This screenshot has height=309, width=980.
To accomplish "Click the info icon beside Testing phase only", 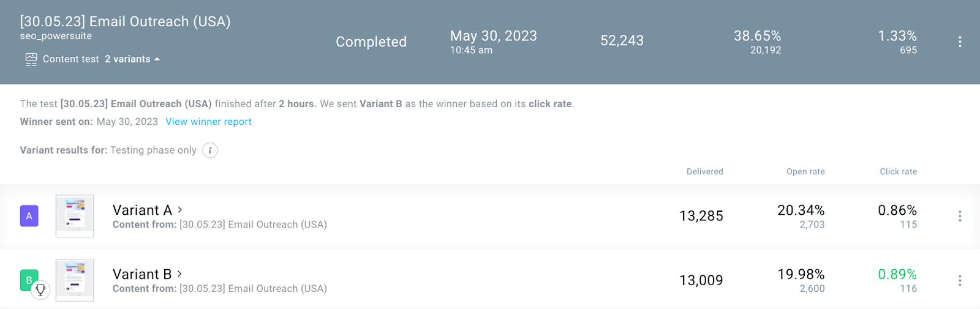I will tap(210, 151).
